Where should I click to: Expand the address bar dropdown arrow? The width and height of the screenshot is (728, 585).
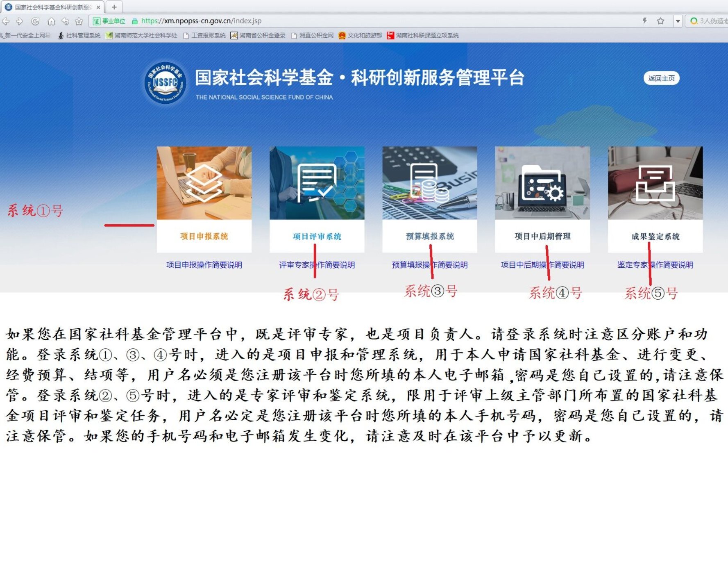pos(678,21)
